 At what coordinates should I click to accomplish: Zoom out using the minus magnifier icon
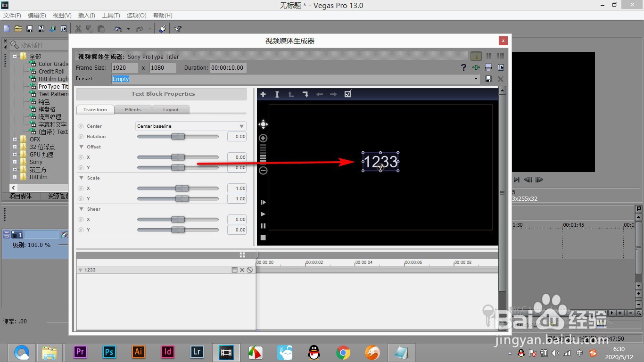(263, 170)
